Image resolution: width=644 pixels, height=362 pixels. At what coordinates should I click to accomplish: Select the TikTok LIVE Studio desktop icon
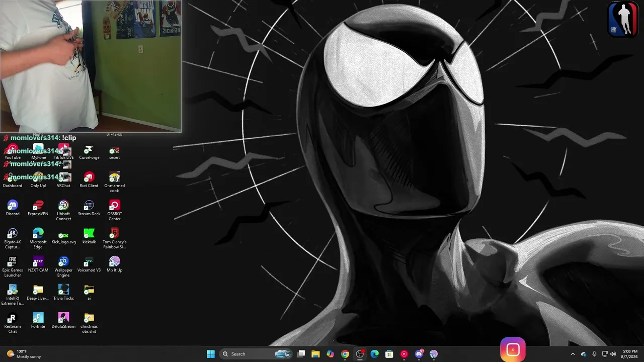click(x=63, y=154)
